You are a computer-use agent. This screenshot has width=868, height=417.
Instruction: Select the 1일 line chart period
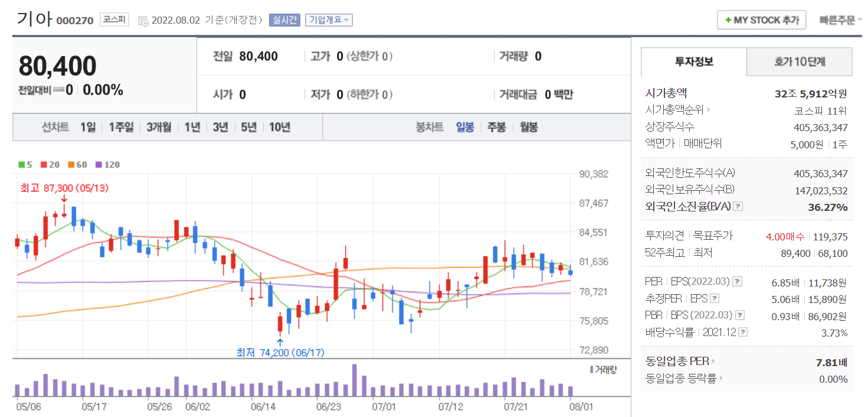[88, 127]
